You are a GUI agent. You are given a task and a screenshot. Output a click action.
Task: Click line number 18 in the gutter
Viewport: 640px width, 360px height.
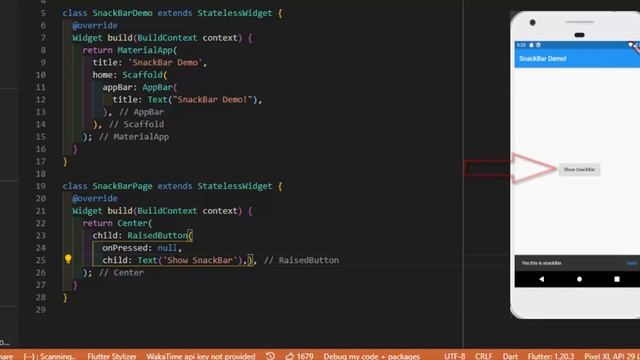point(41,174)
